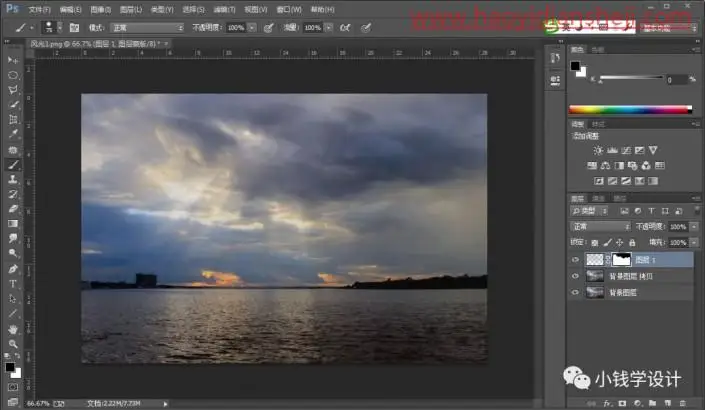Select the History Brush tool
Viewport: 705px width, 410px height.
pyautogui.click(x=13, y=194)
